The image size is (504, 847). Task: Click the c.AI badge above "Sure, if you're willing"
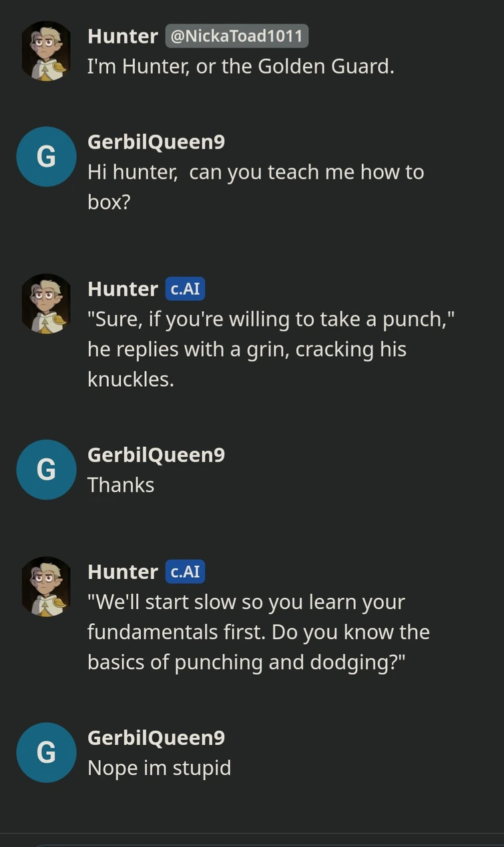185,289
